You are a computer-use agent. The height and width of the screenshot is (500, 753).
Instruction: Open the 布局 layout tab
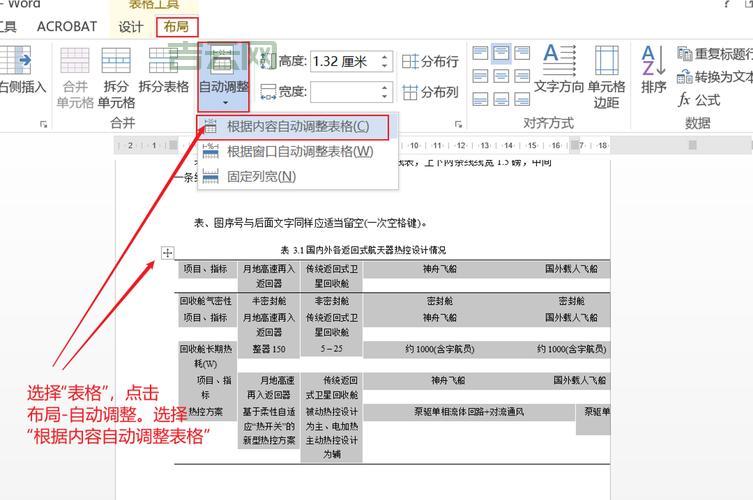click(176, 27)
